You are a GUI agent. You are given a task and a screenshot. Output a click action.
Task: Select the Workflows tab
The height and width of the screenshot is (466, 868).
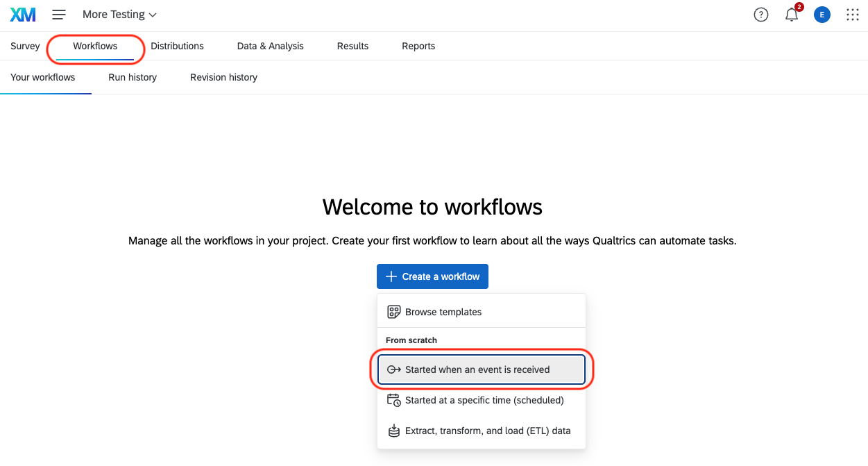coord(95,46)
